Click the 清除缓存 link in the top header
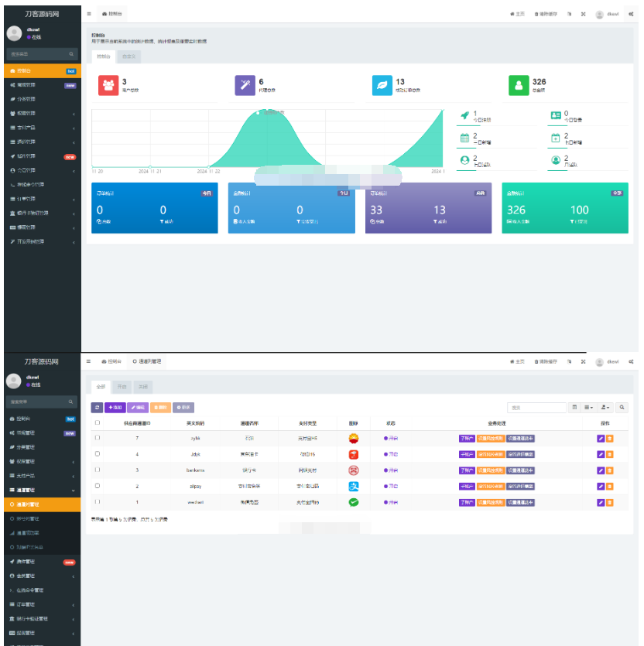 pos(546,14)
